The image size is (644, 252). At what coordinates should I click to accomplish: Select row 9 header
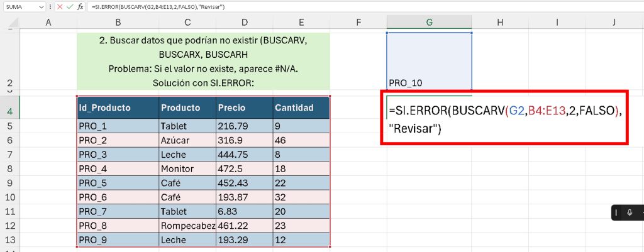10,182
